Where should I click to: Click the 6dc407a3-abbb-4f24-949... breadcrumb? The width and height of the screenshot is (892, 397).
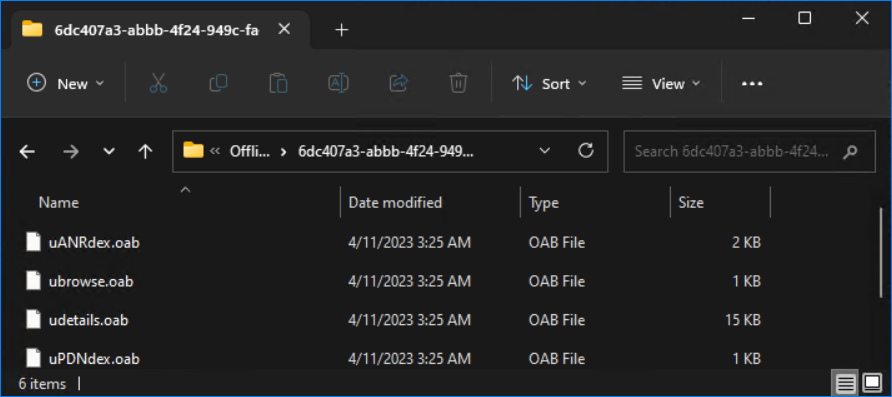385,151
